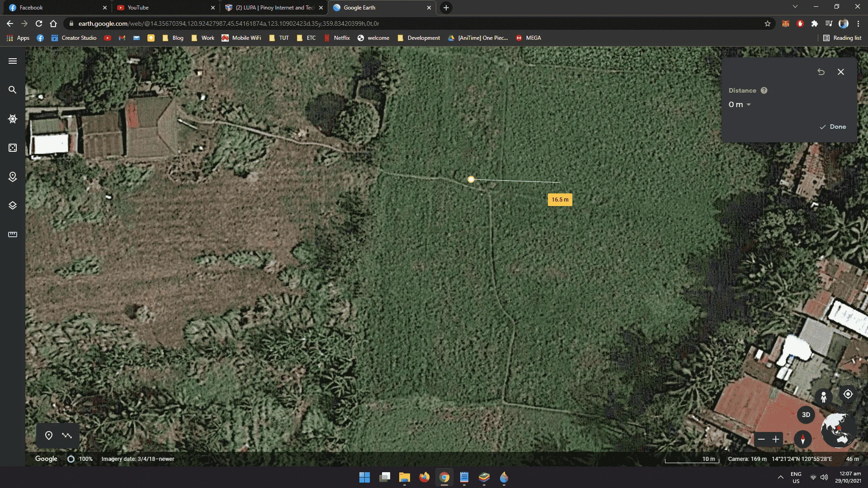Viewport: 868px width, 488px height.
Task: Click the mini globe overview
Action: tap(839, 429)
